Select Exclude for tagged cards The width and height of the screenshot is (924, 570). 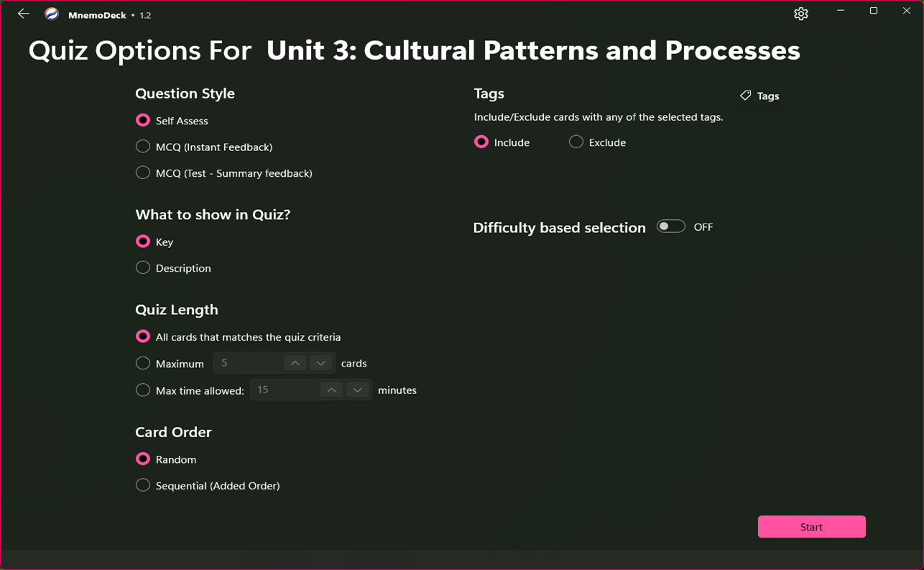(576, 142)
